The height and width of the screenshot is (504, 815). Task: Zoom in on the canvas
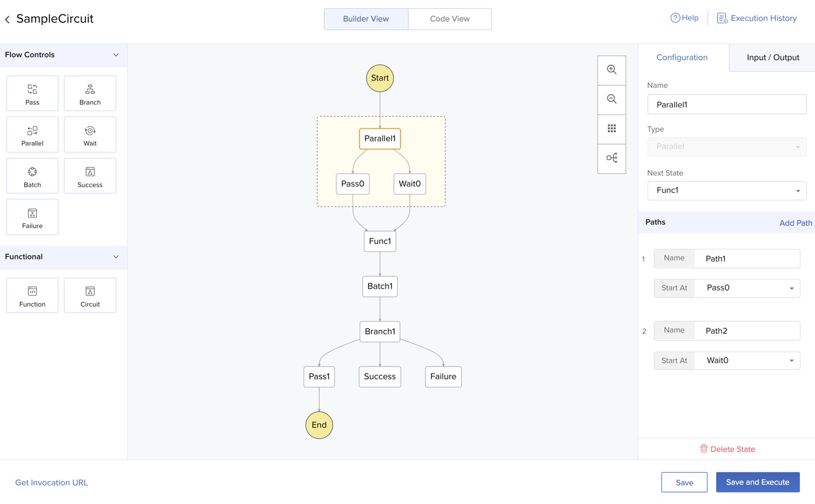tap(612, 70)
